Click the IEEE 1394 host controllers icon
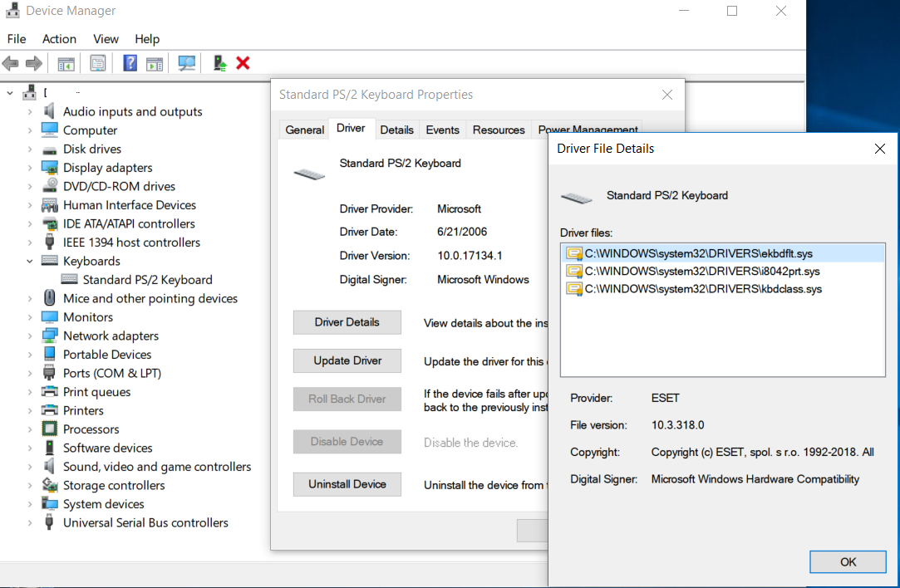The width and height of the screenshot is (900, 588). (50, 243)
